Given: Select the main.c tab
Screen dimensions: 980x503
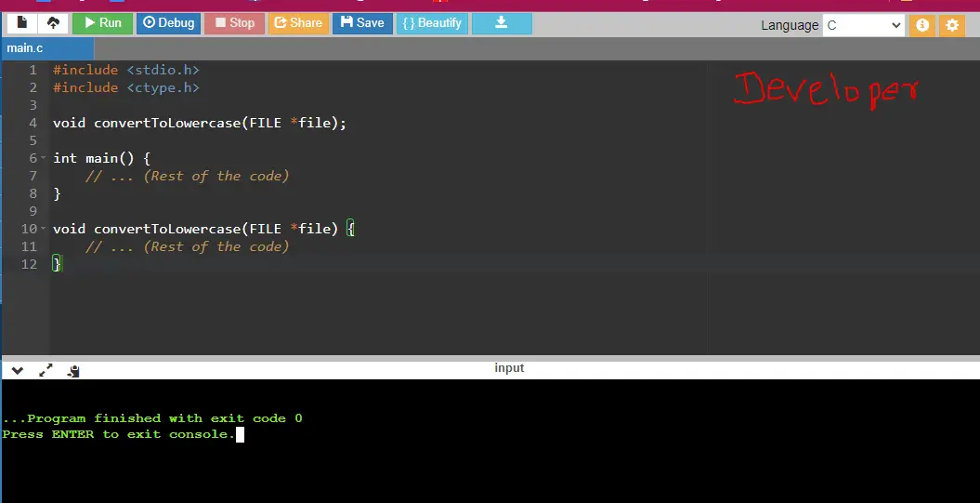Looking at the screenshot, I should click(47, 48).
